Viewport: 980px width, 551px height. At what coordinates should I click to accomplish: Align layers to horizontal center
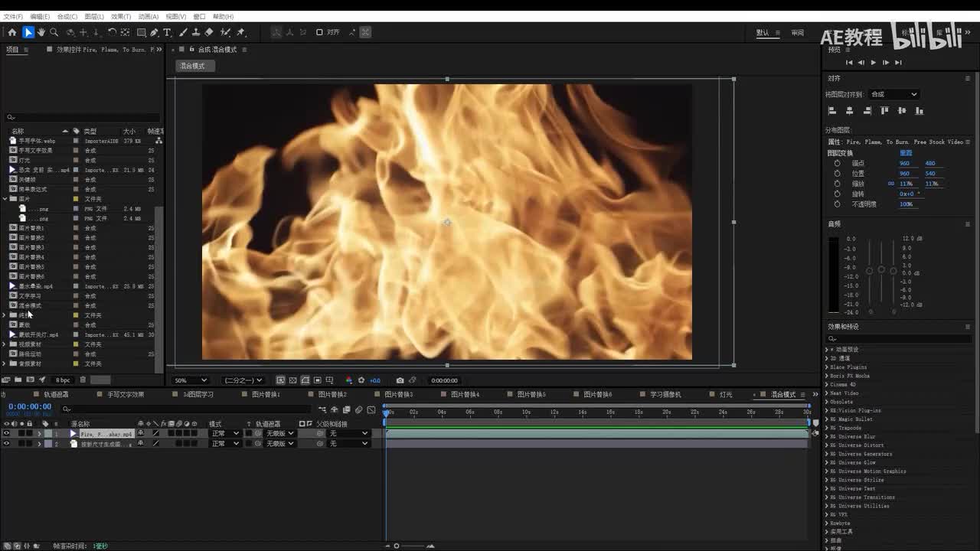[849, 111]
